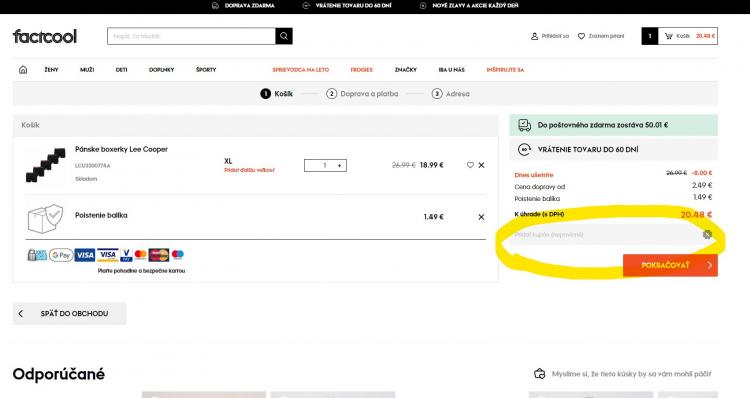Increase boxers quantity with plus button

(340, 166)
